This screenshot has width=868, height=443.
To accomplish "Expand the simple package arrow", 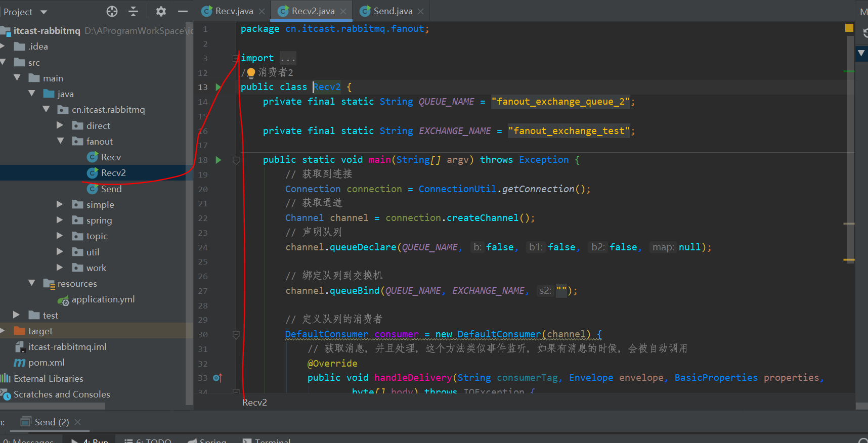I will pos(60,204).
